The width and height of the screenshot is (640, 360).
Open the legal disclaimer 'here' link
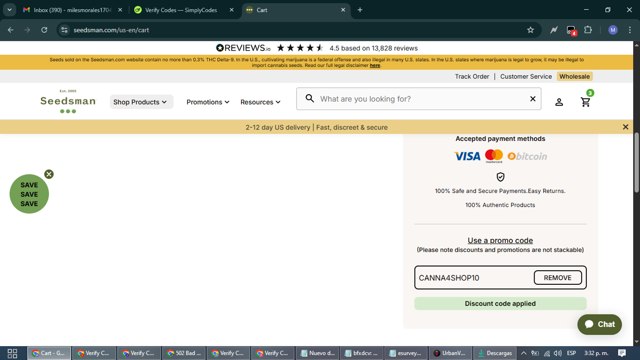click(x=375, y=65)
